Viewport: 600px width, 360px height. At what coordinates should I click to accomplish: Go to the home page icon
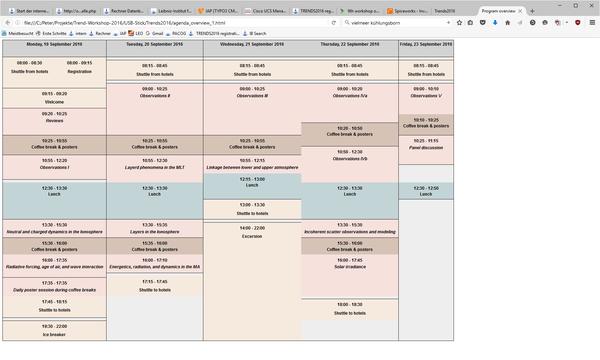(x=507, y=23)
